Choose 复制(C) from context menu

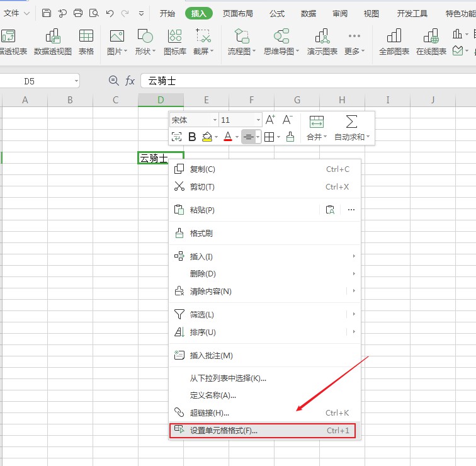(x=264, y=169)
